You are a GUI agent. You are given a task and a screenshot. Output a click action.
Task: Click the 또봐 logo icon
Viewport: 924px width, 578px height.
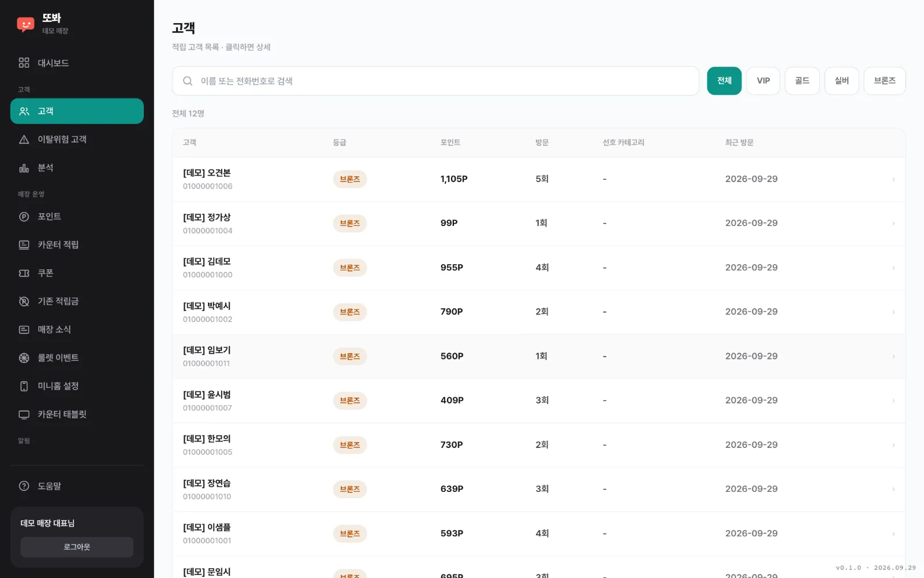point(25,24)
